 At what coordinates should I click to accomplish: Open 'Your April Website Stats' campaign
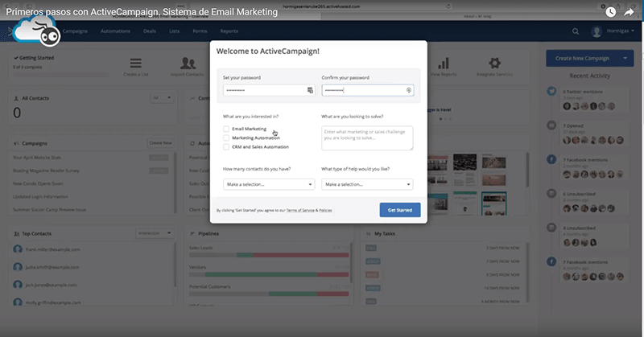click(37, 158)
